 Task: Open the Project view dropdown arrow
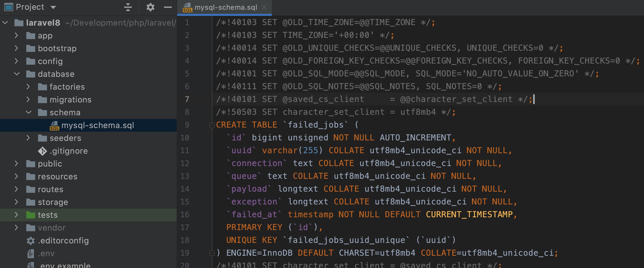coord(53,7)
